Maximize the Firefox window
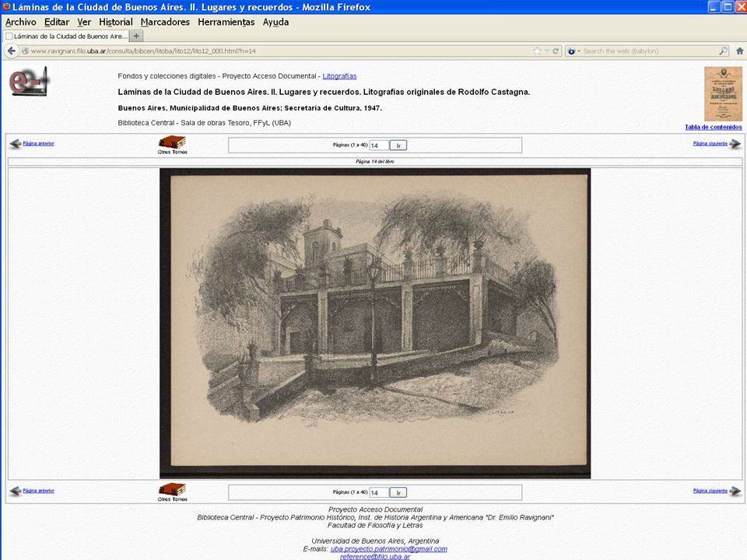 [x=727, y=7]
